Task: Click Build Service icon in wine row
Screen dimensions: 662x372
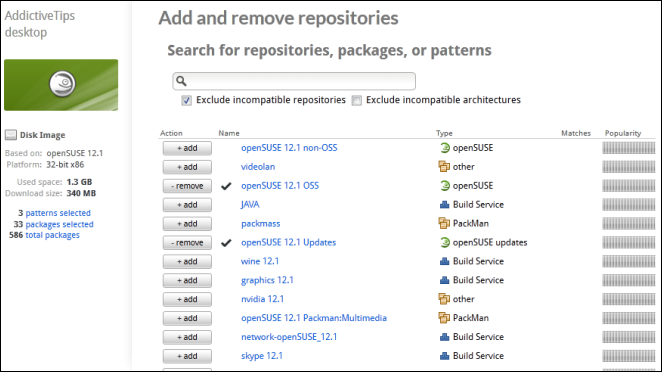Action: pyautogui.click(x=444, y=261)
